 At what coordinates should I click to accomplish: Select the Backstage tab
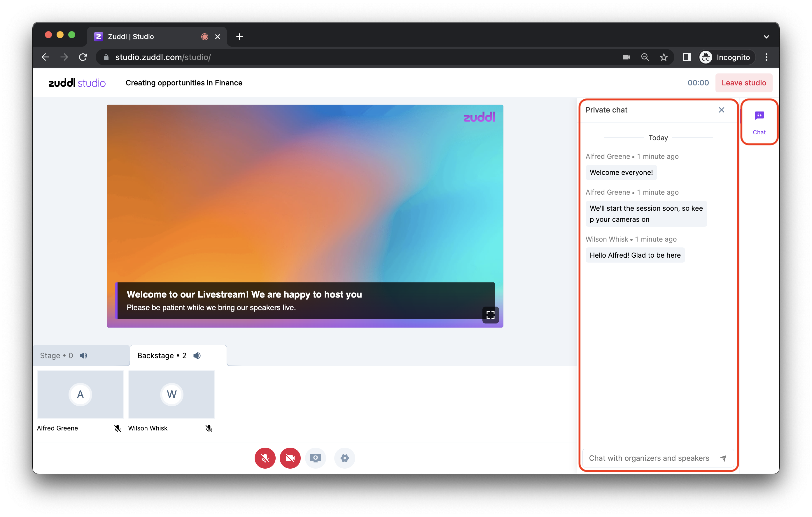coord(162,356)
